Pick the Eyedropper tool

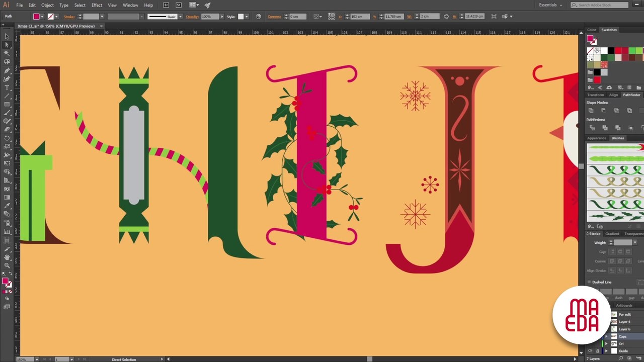7,206
